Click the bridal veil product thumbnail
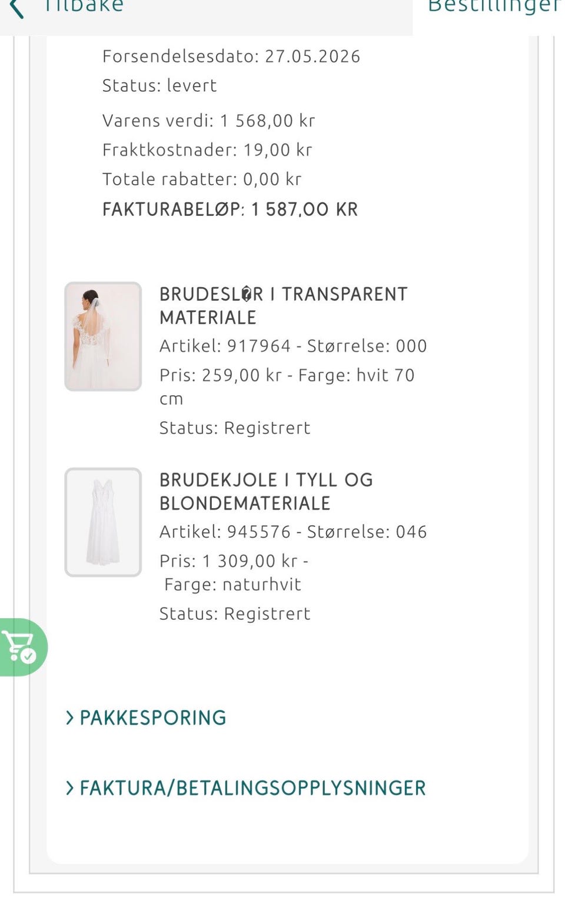The height and width of the screenshot is (924, 565). click(103, 336)
